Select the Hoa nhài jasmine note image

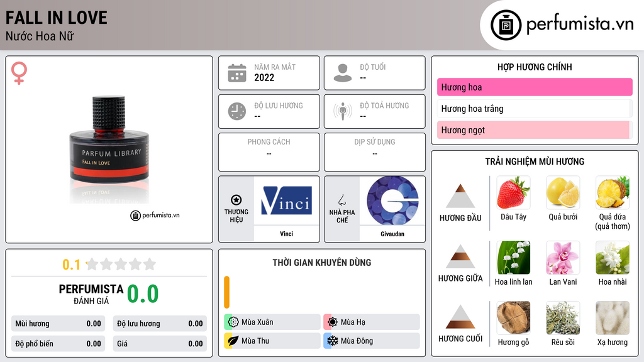coord(613,258)
